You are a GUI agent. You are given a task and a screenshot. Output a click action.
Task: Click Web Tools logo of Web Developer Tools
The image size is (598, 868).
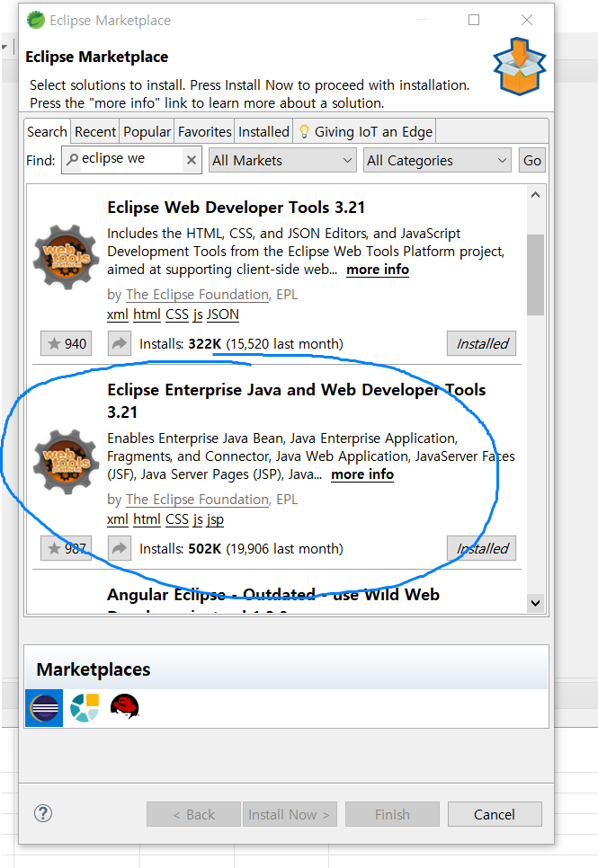[x=67, y=257]
